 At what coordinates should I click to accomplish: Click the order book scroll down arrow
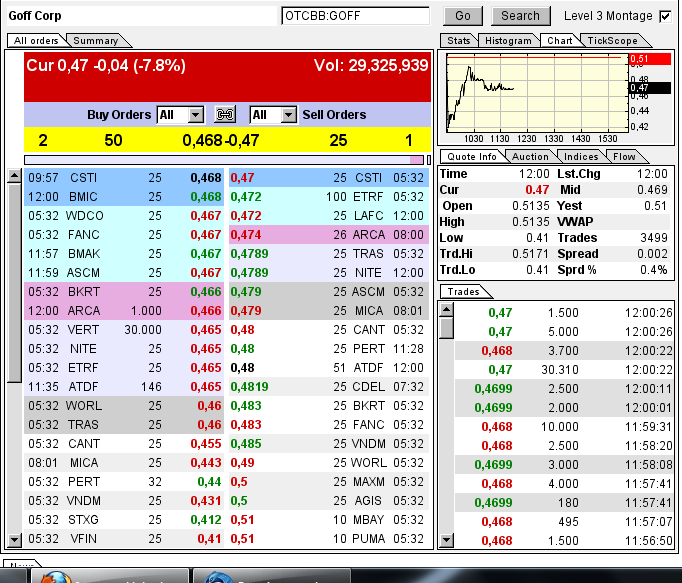14,540
